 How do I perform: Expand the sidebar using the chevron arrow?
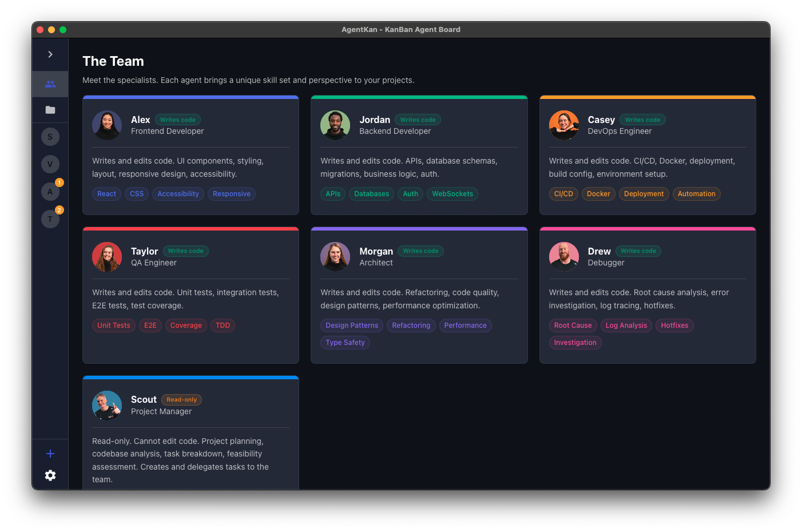[x=50, y=54]
